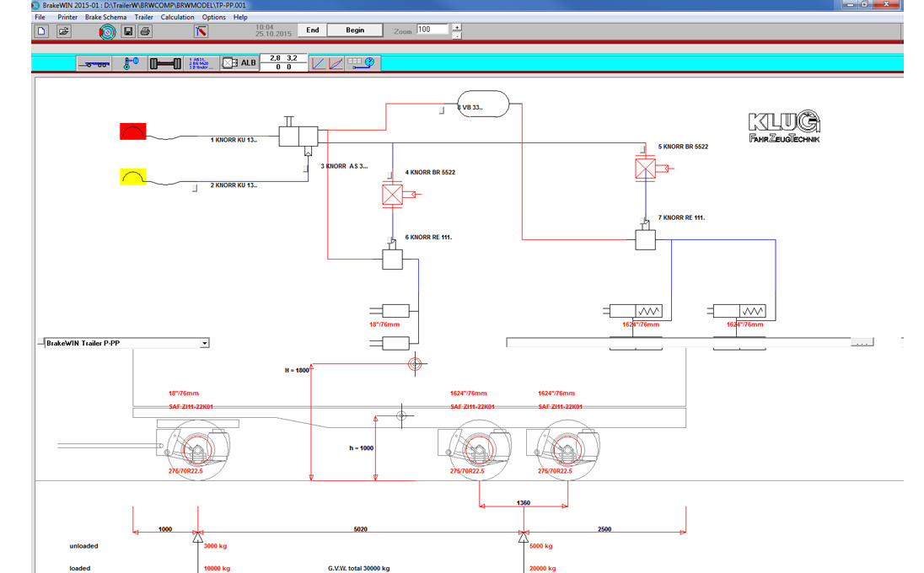
Task: Click the Zoom value input field
Action: (x=432, y=29)
